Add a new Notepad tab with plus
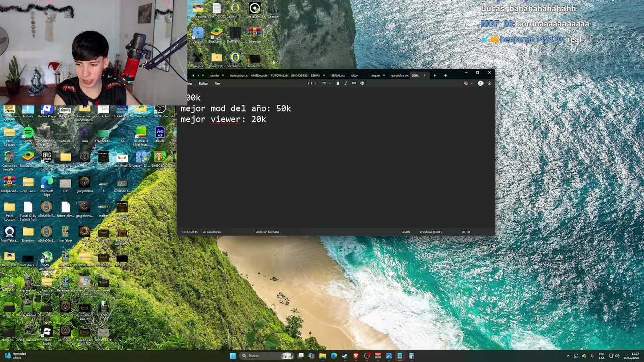Image resolution: width=644 pixels, height=362 pixels. pyautogui.click(x=445, y=76)
